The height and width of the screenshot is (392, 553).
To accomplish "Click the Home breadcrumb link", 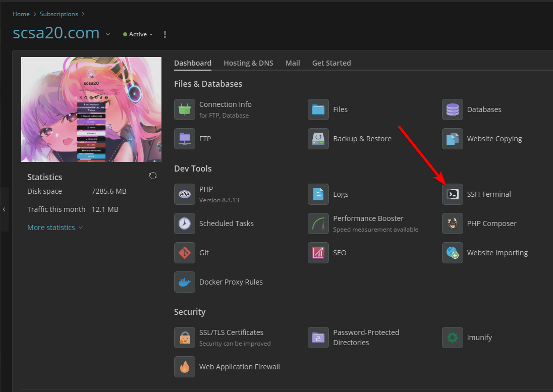I will (21, 14).
